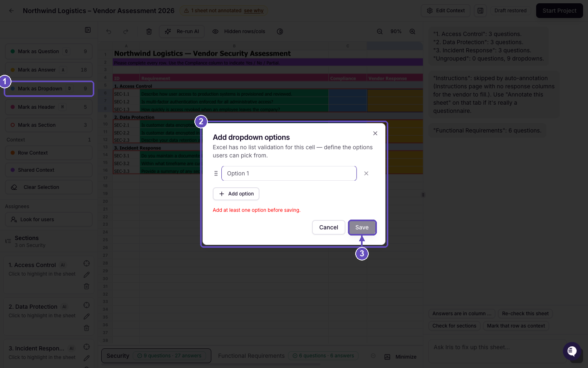The height and width of the screenshot is (368, 588).
Task: Click the Save button in the dialog
Action: [362, 227]
